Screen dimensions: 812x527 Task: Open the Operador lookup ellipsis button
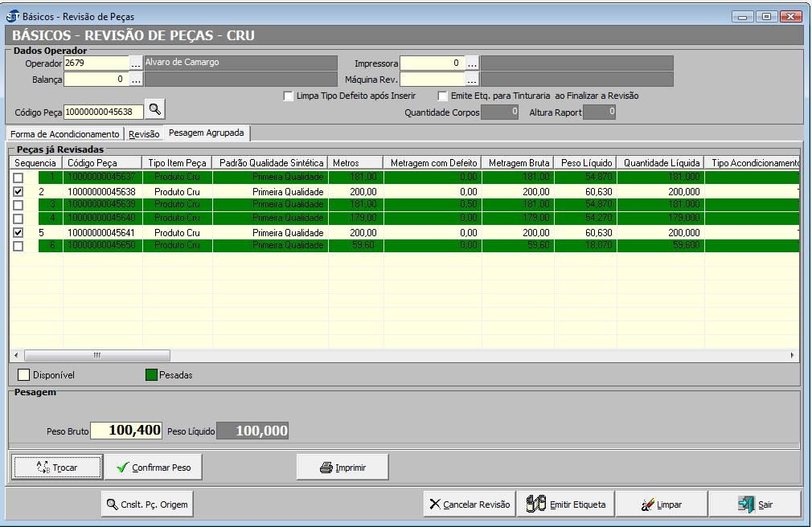click(x=136, y=63)
